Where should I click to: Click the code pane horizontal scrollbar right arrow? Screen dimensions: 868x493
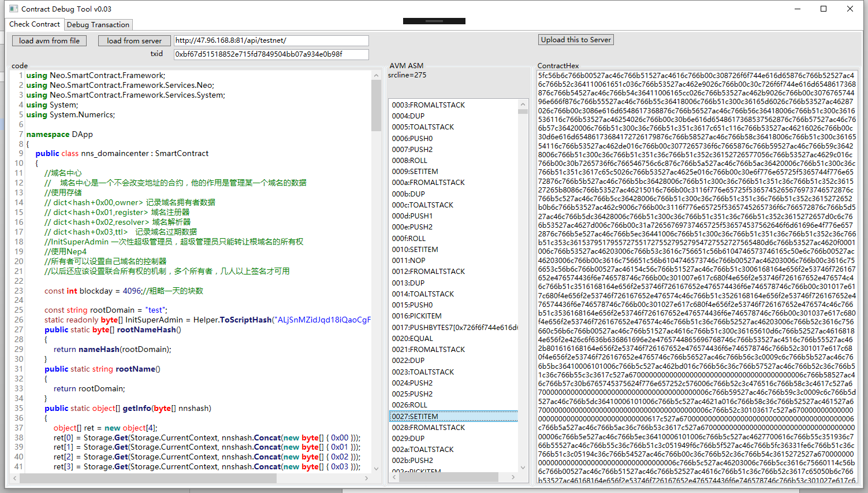(x=366, y=479)
